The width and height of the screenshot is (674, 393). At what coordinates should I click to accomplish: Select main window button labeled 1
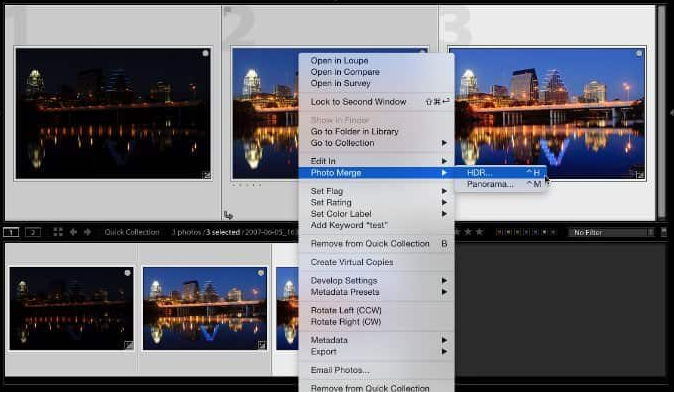point(11,233)
